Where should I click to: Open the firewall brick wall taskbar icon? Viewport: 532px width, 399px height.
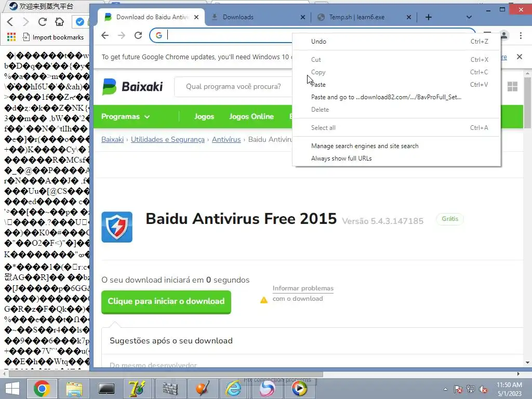click(x=170, y=389)
